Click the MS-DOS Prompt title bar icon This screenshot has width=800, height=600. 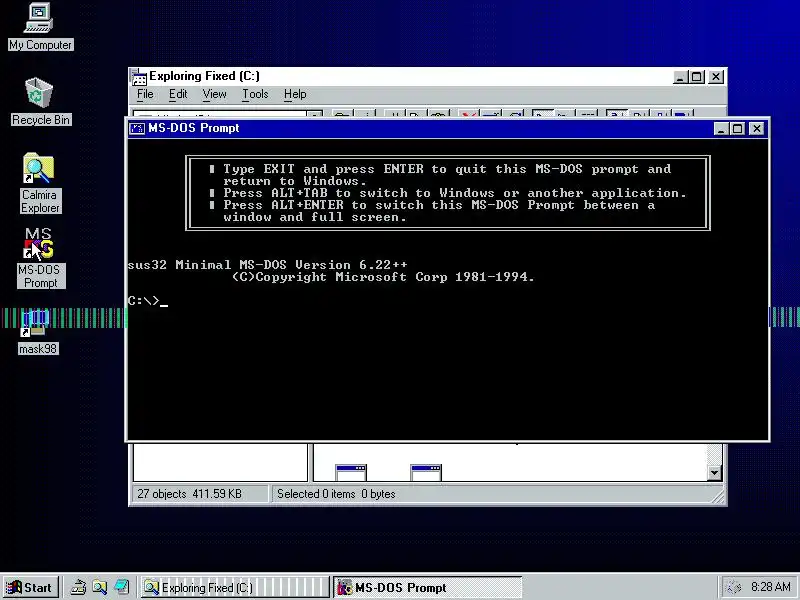pos(137,128)
